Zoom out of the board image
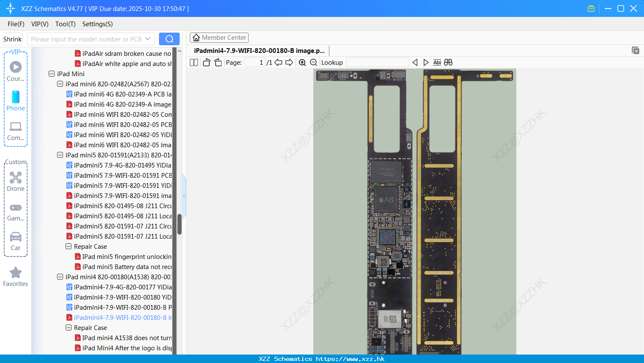The width and height of the screenshot is (644, 363). click(313, 62)
